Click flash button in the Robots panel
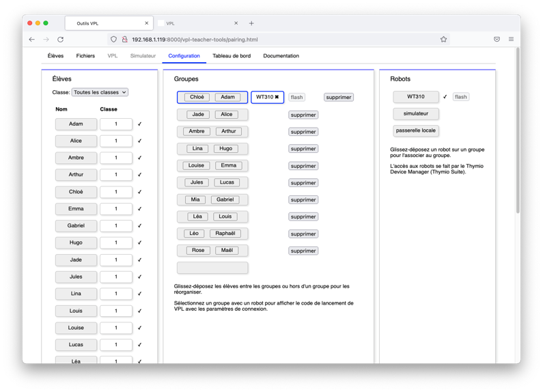This screenshot has width=543, height=392. (x=460, y=97)
